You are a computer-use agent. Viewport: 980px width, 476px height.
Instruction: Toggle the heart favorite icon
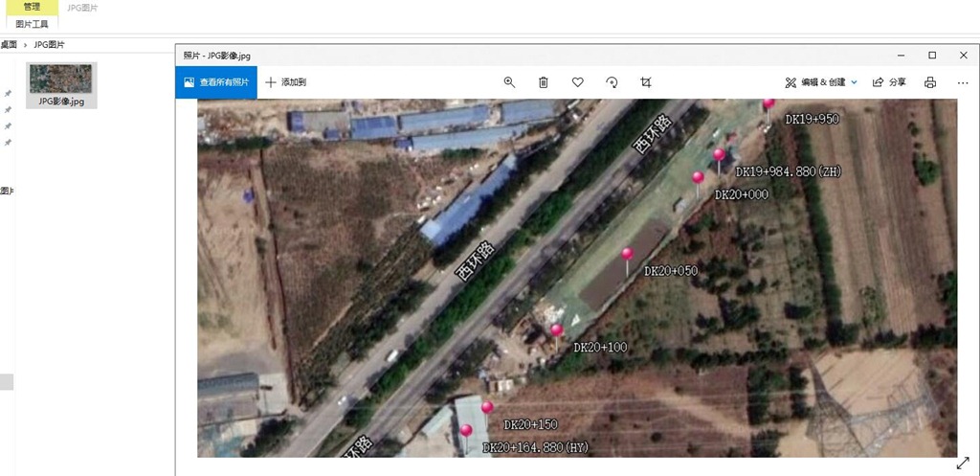578,82
